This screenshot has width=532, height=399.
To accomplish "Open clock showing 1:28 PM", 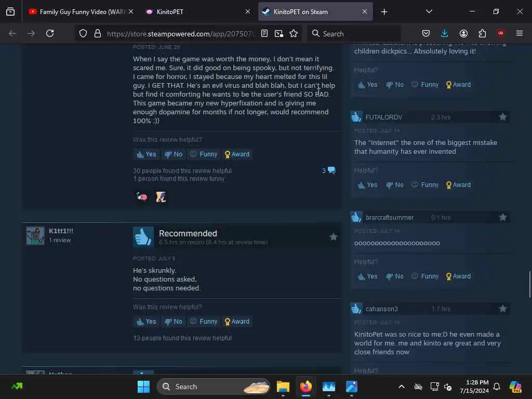I will click(474, 387).
